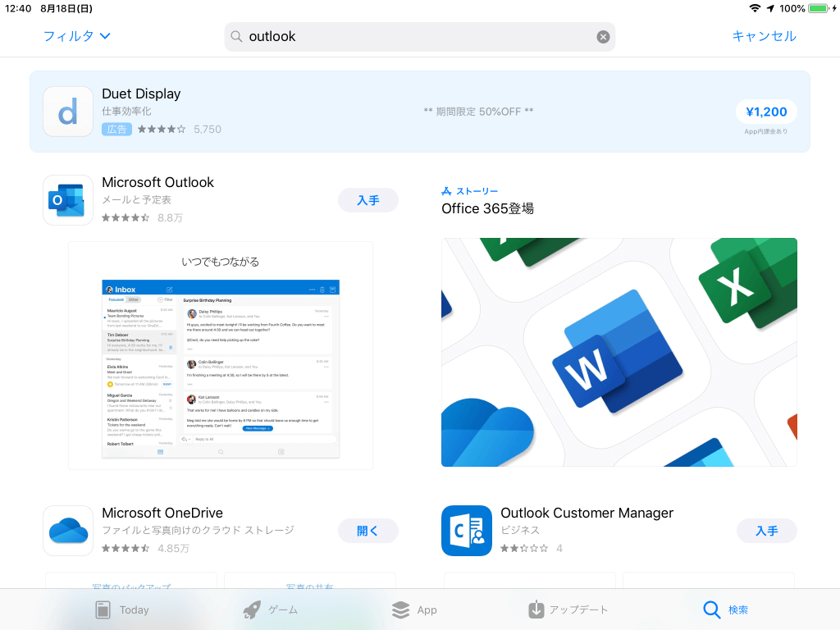
Task: Buy Duet Display for ¥1,200
Action: coord(766,112)
